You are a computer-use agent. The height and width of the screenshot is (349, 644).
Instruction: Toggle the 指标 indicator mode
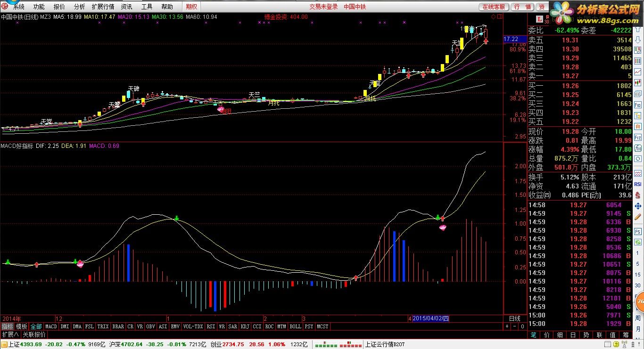pos(7,326)
